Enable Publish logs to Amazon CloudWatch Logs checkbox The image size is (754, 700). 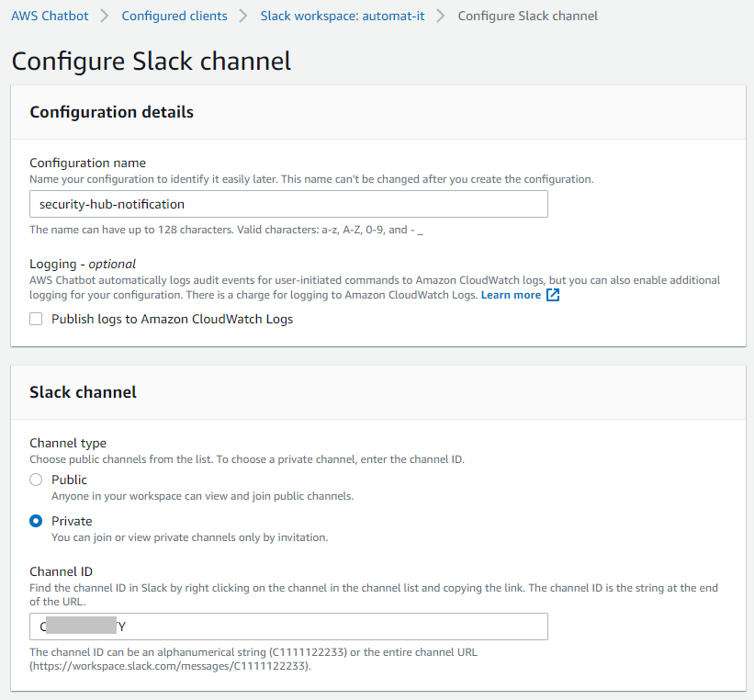[36, 319]
